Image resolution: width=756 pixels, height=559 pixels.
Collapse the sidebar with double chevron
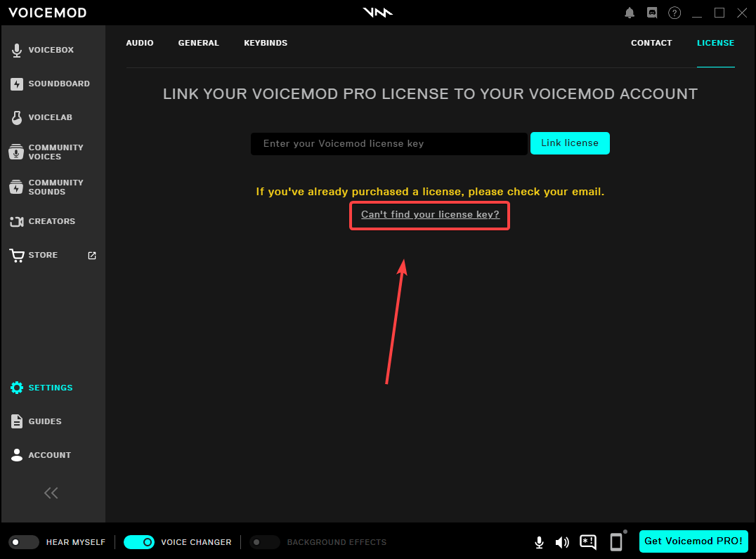click(x=51, y=492)
